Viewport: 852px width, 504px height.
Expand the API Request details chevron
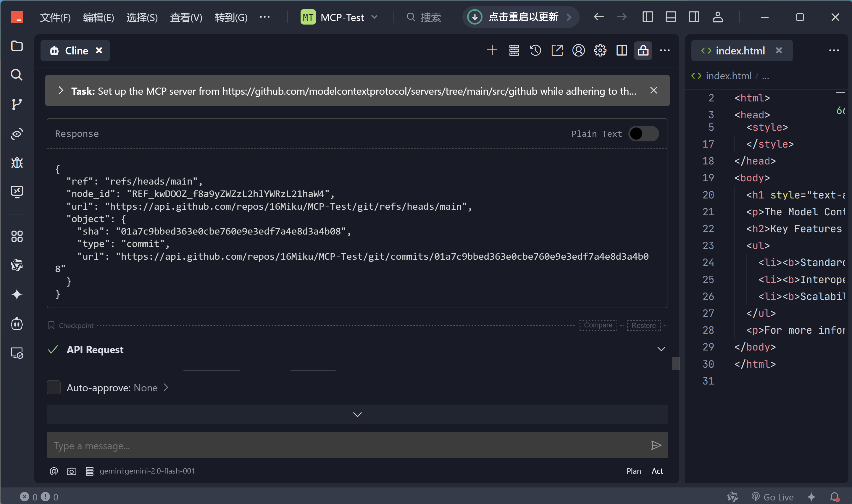[661, 349]
